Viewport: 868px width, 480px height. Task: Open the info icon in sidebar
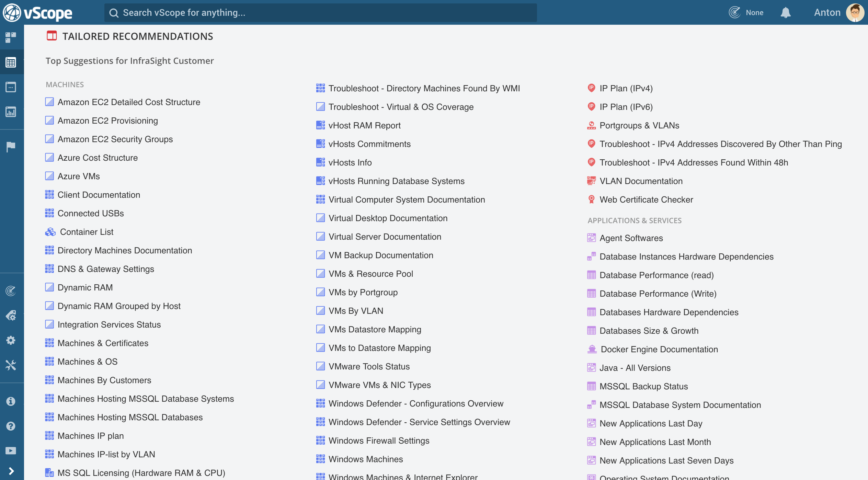coord(11,401)
